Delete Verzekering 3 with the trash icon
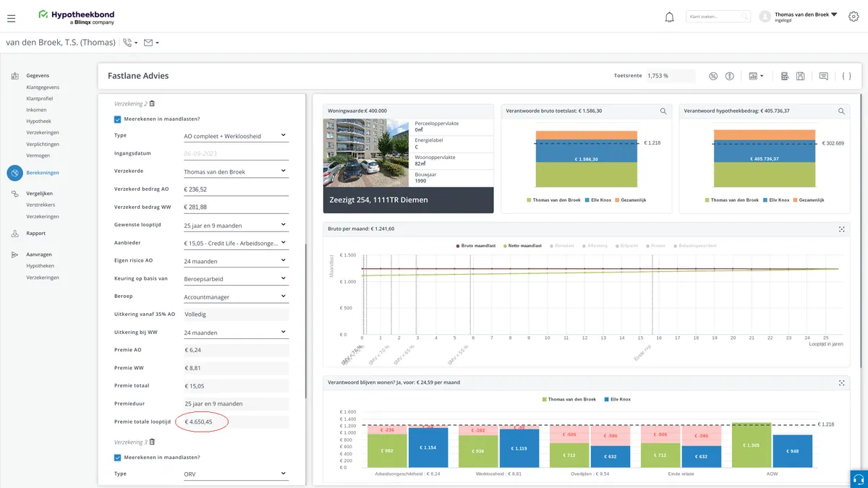The height and width of the screenshot is (488, 868). click(152, 442)
